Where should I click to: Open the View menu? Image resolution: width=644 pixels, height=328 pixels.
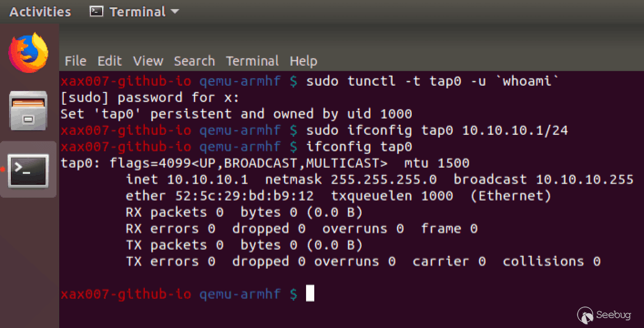click(x=148, y=61)
